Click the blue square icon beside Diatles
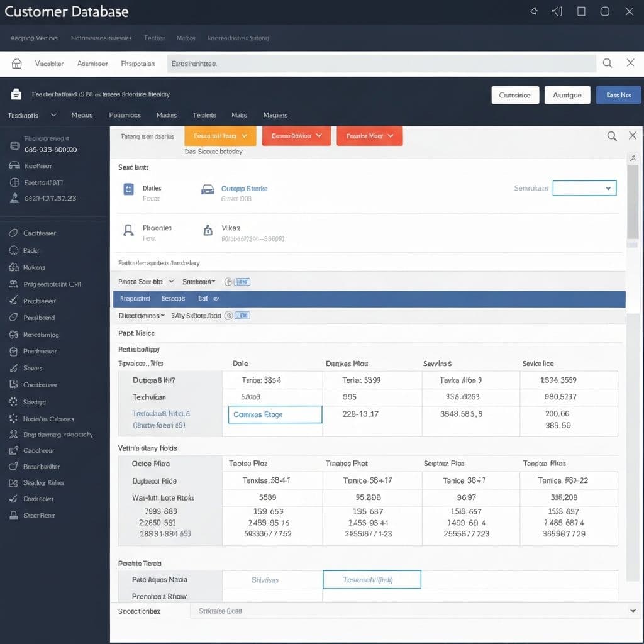The image size is (644, 644). [x=128, y=189]
